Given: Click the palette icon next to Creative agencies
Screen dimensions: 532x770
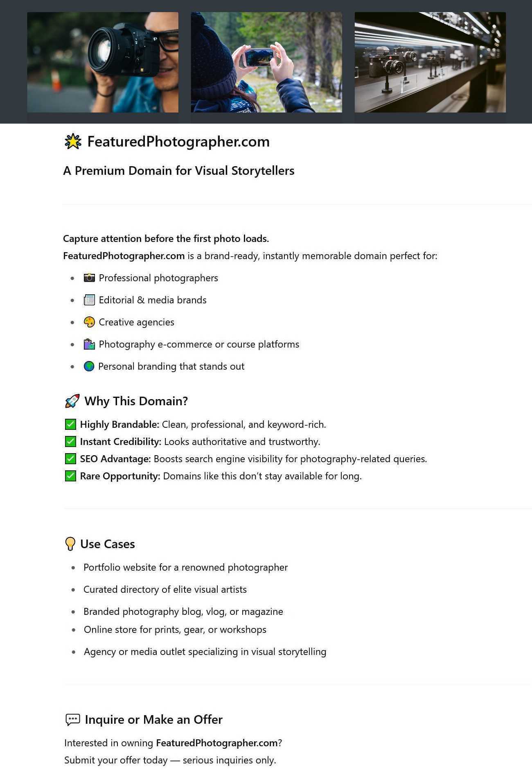Looking at the screenshot, I should pyautogui.click(x=89, y=322).
